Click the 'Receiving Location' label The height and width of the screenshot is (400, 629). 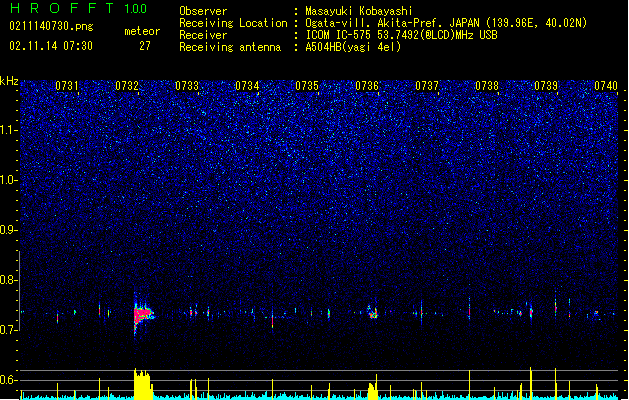click(233, 23)
